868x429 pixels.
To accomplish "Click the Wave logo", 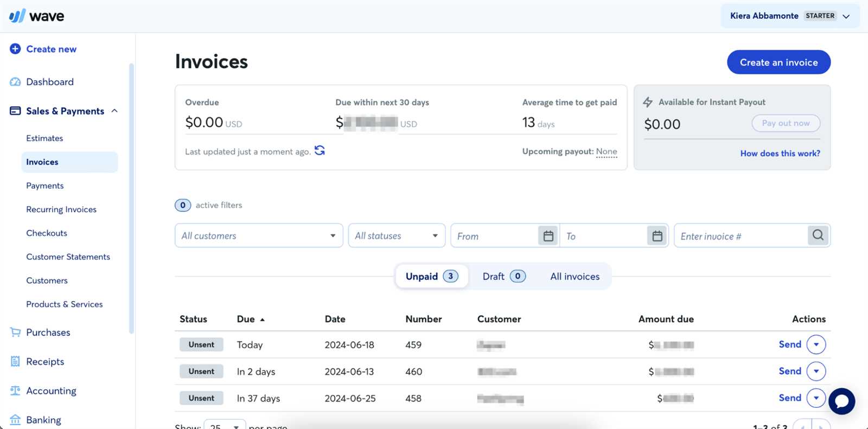I will [x=36, y=16].
